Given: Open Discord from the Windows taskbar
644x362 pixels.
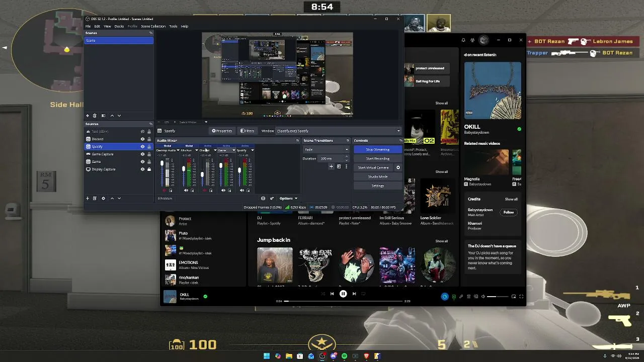Looking at the screenshot, I should (x=333, y=356).
